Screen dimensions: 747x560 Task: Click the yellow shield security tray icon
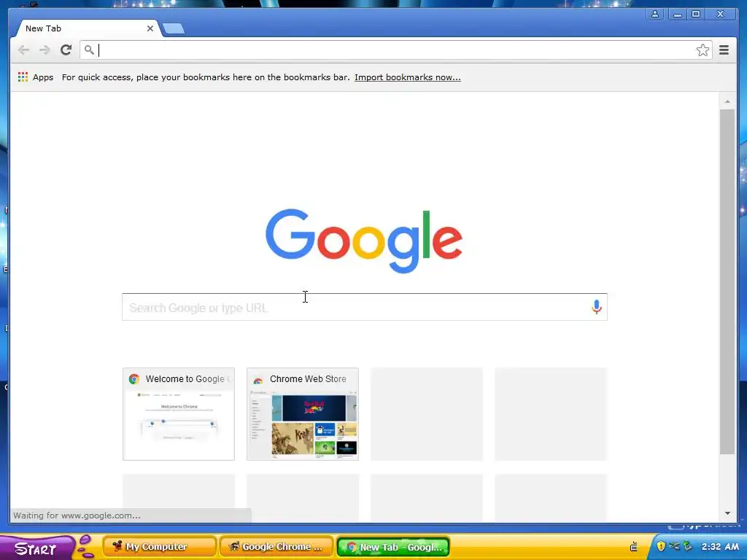pos(661,546)
